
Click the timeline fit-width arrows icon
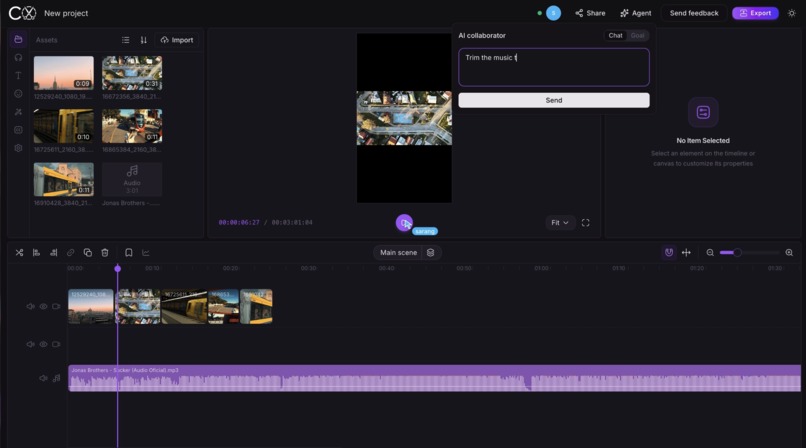pyautogui.click(x=686, y=253)
